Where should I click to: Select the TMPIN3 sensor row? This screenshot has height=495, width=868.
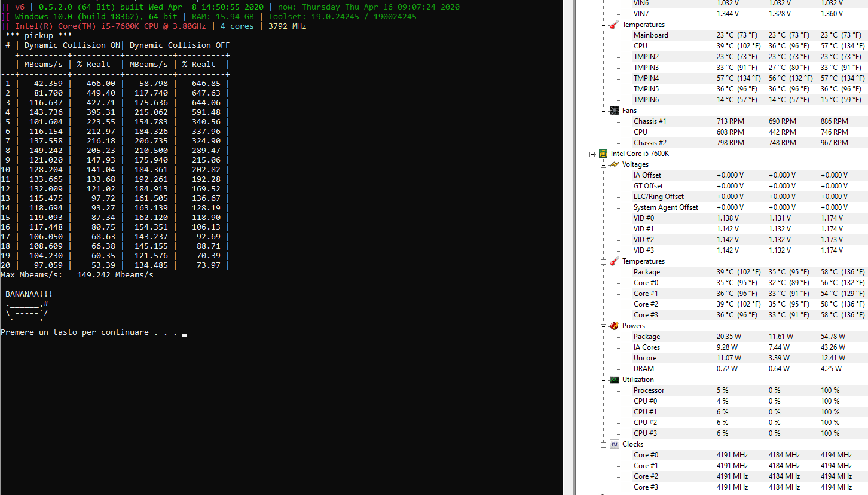pos(750,68)
